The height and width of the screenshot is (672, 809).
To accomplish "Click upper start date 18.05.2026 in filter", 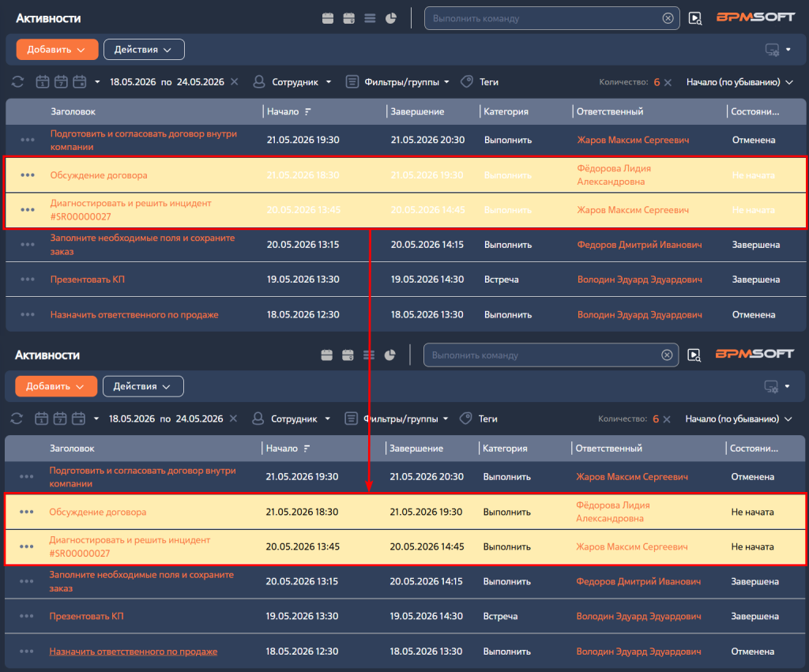I will point(133,82).
